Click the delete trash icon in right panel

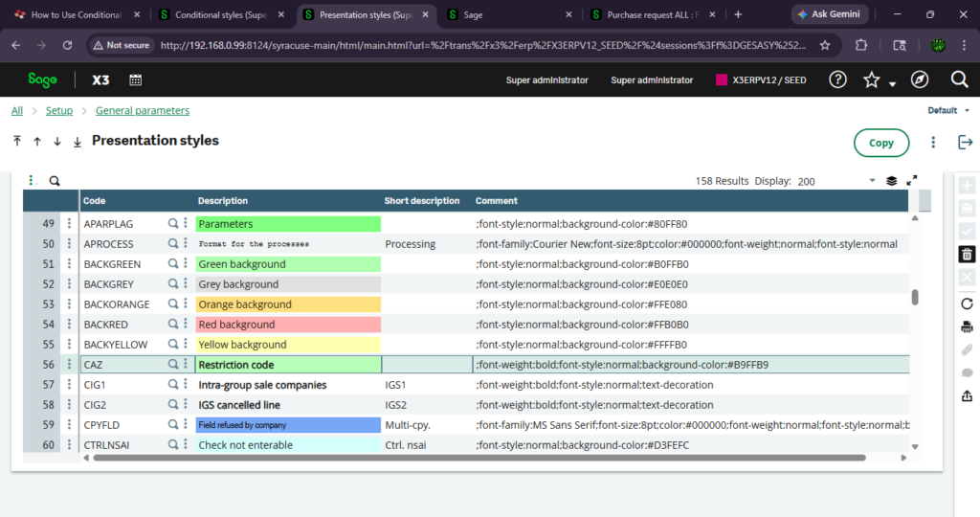point(967,254)
